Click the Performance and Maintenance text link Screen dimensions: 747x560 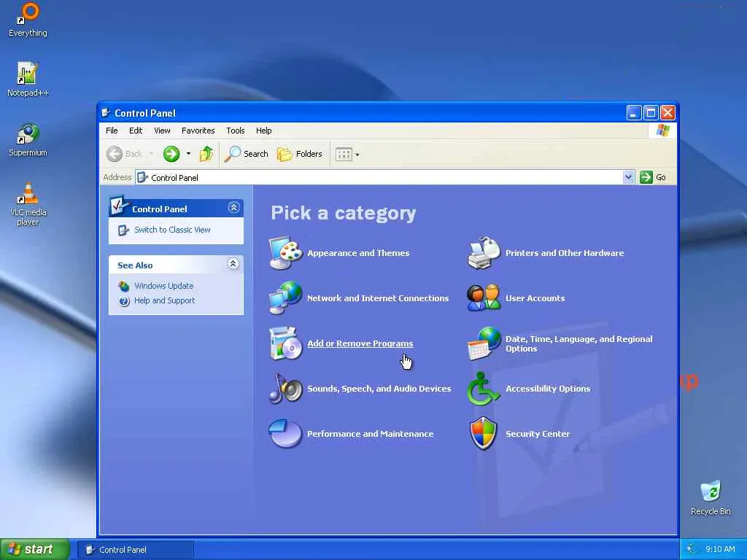pos(370,434)
